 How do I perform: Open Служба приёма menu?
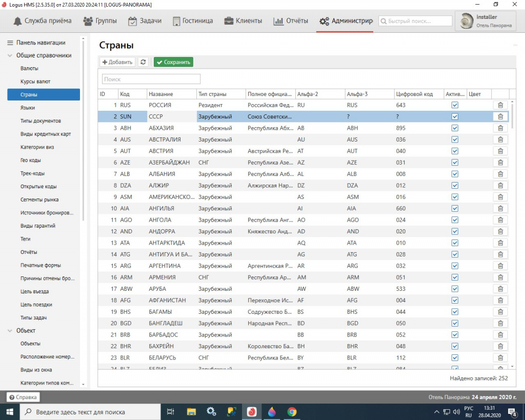[x=43, y=21]
